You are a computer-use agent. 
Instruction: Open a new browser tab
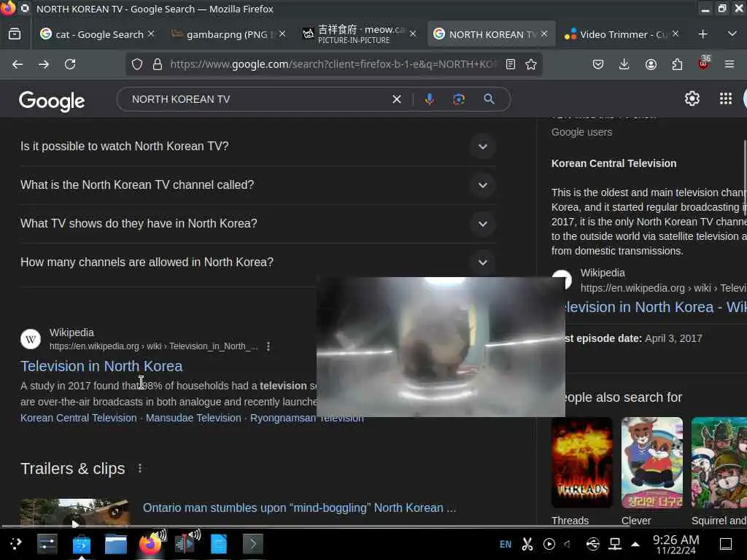coord(703,34)
